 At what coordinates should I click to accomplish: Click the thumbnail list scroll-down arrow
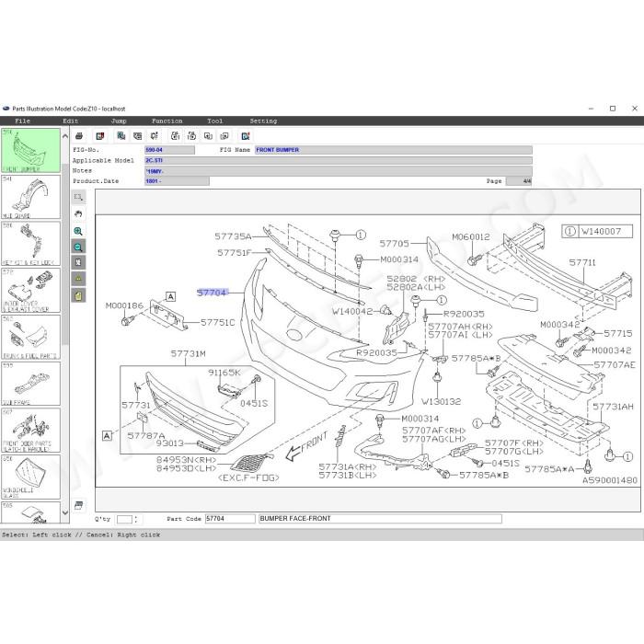click(65, 512)
